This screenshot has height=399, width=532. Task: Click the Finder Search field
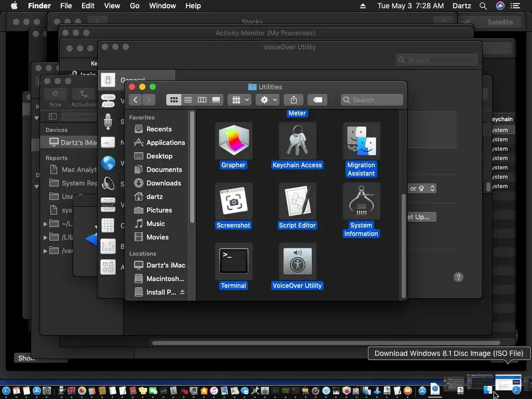(372, 100)
